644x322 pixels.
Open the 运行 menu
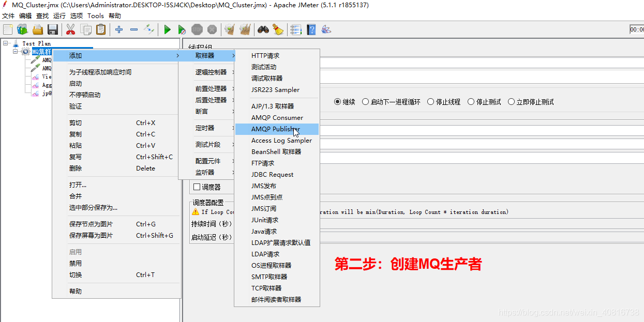(59, 16)
